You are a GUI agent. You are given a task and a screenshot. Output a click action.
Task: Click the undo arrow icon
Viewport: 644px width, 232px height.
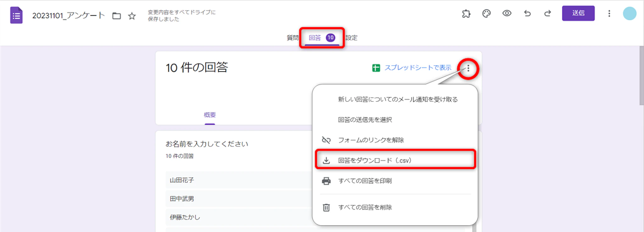coord(527,13)
